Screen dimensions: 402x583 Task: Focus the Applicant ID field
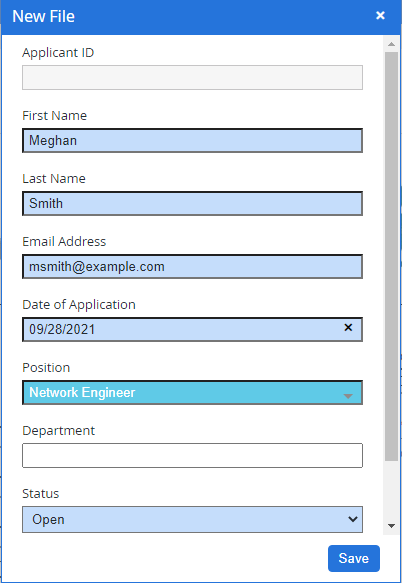click(x=192, y=77)
